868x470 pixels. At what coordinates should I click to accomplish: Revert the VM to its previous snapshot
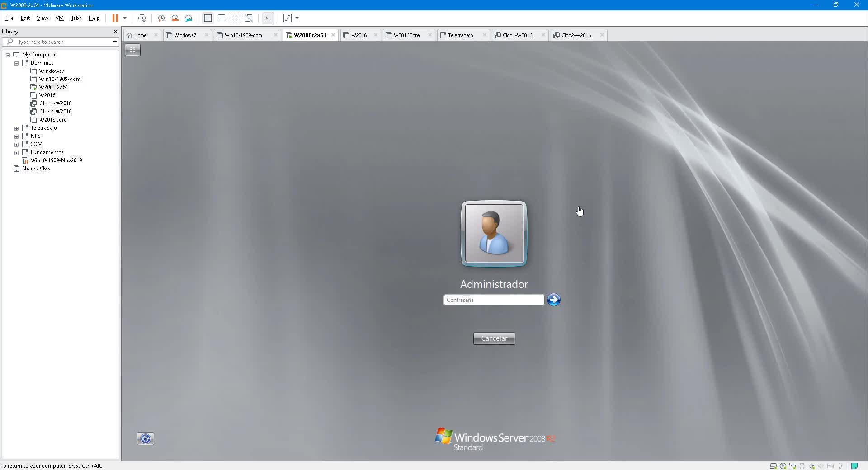[175, 18]
